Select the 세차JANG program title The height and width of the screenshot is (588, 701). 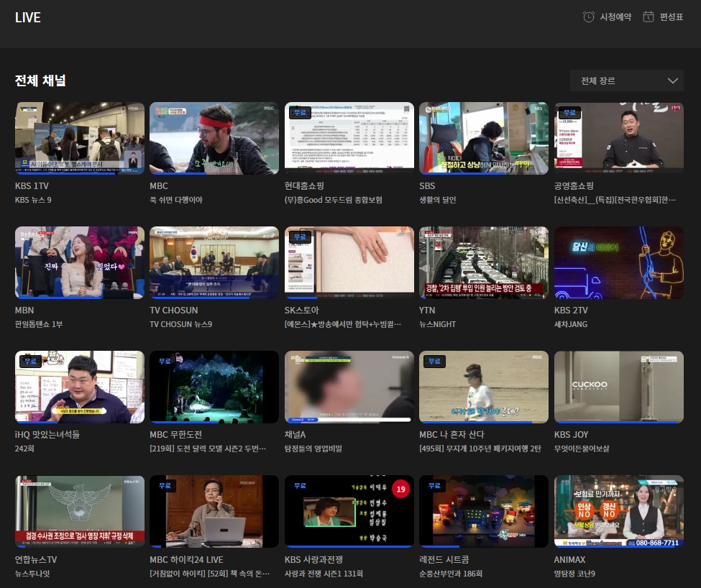(x=571, y=324)
